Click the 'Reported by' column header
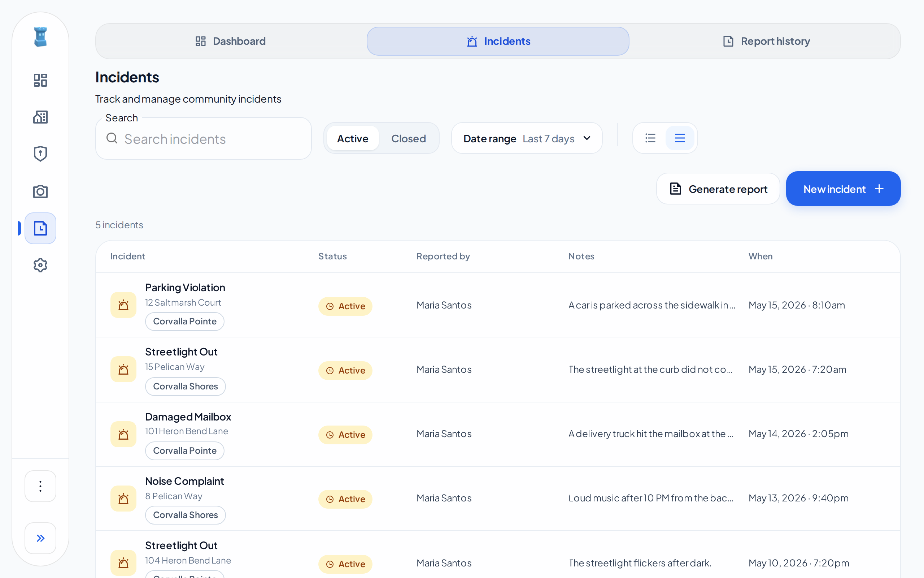Viewport: 924px width, 578px height. point(443,256)
